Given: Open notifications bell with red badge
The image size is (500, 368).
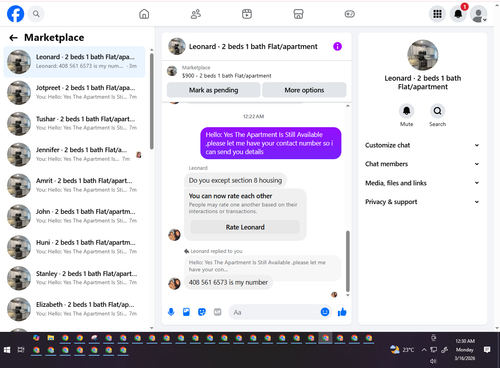Looking at the screenshot, I should pos(458,14).
